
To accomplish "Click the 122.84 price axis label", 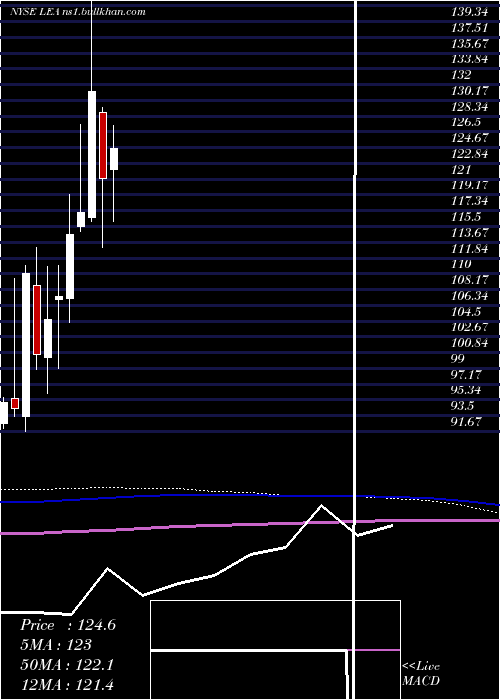I will point(469,154).
